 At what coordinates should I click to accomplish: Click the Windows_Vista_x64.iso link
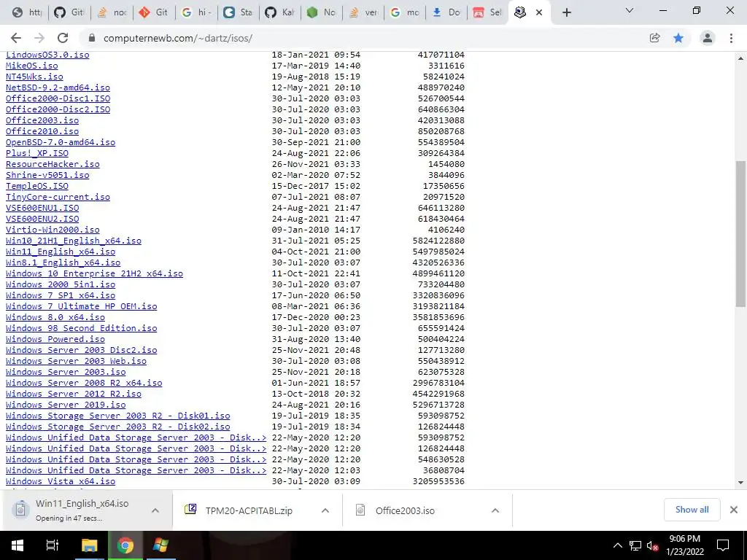pos(61,481)
